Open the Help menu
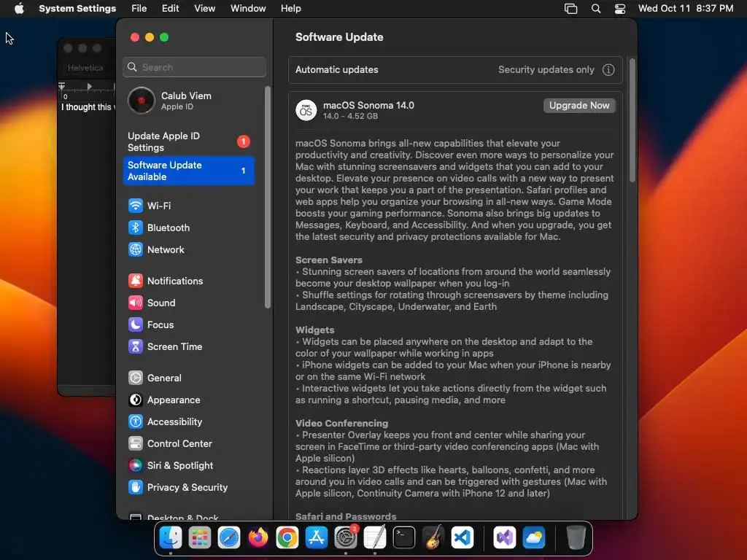This screenshot has height=560, width=747. coord(290,9)
